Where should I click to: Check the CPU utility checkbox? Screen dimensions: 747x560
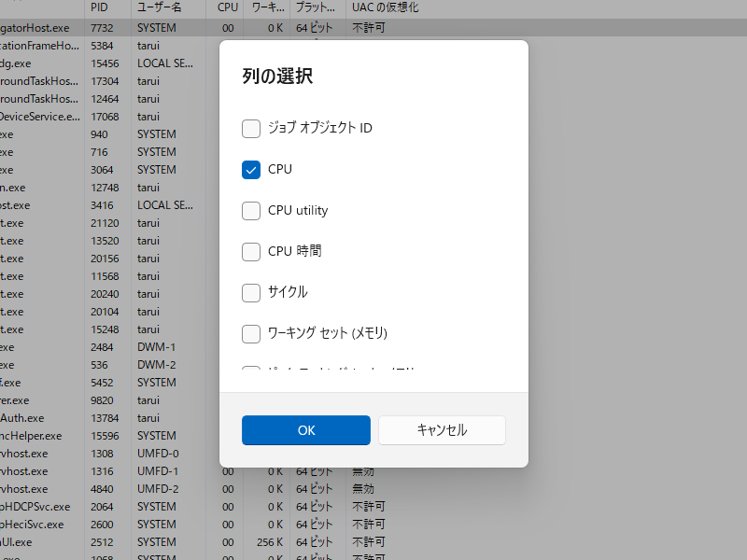pos(250,211)
